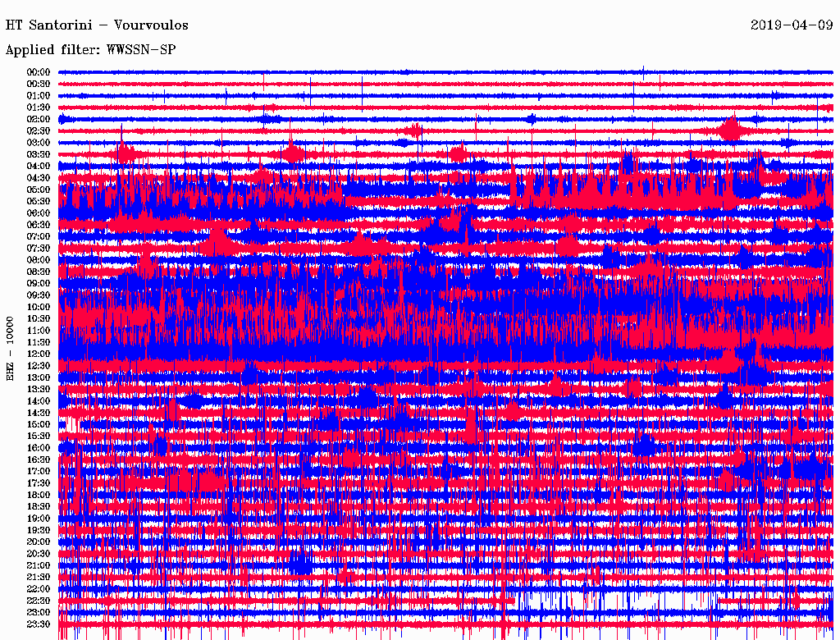This screenshot has width=840, height=640.
Task: Select the 10:00 time row label
Action: (38, 307)
